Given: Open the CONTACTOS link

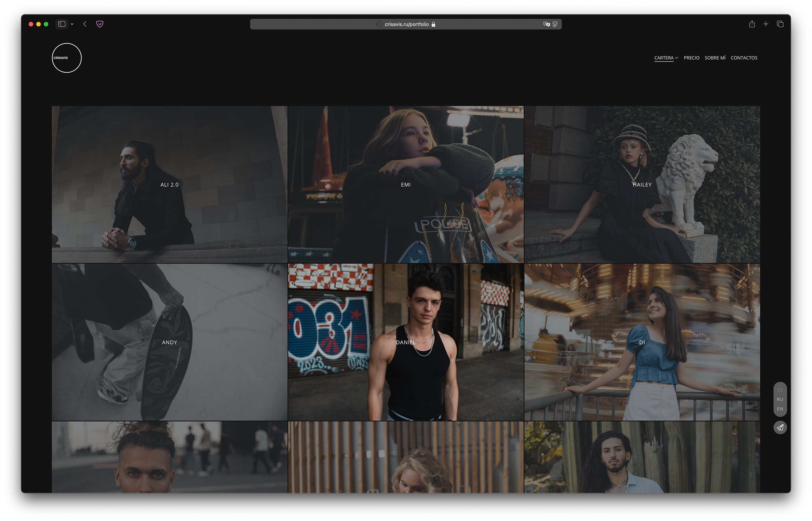Looking at the screenshot, I should click(744, 58).
